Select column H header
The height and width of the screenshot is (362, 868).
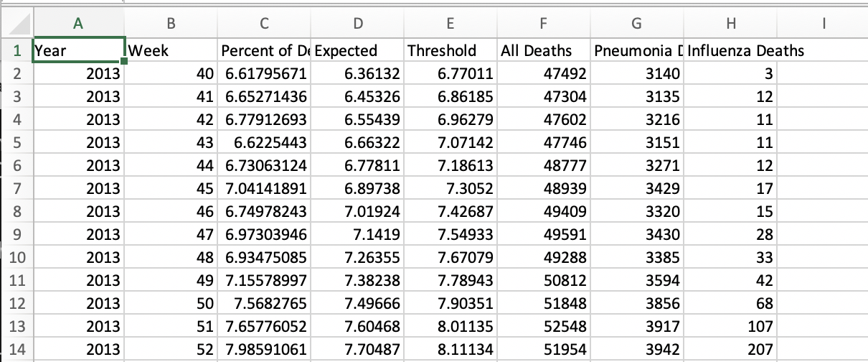[x=730, y=24]
